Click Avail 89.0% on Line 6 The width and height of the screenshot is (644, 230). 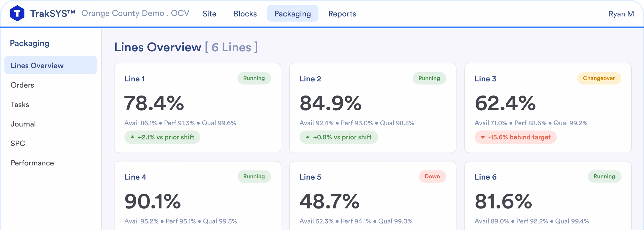click(x=492, y=221)
